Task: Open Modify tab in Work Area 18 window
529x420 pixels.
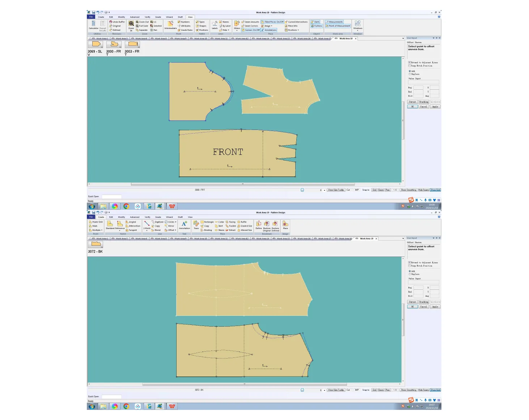Action: click(x=122, y=17)
